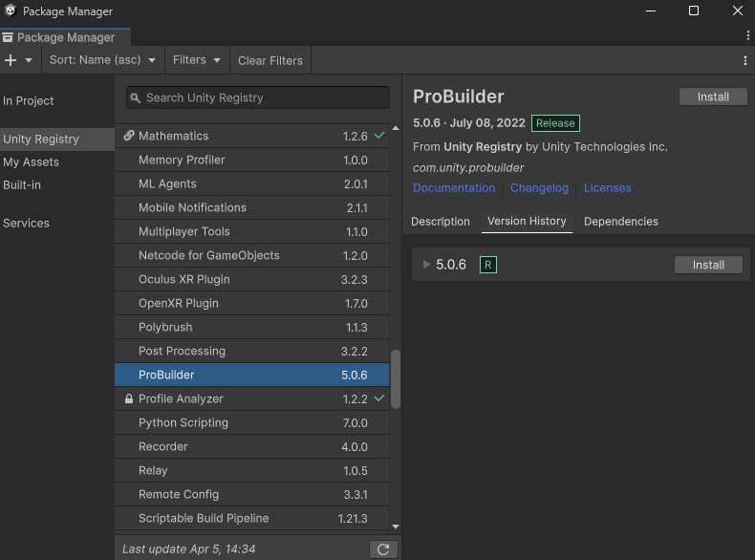Click the link icon beside Mathematics

tap(129, 136)
